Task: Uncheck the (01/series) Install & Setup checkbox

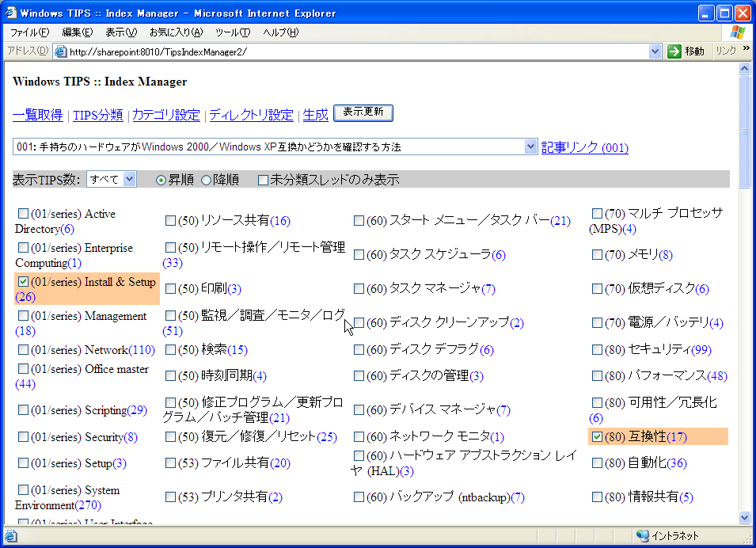Action: (23, 281)
